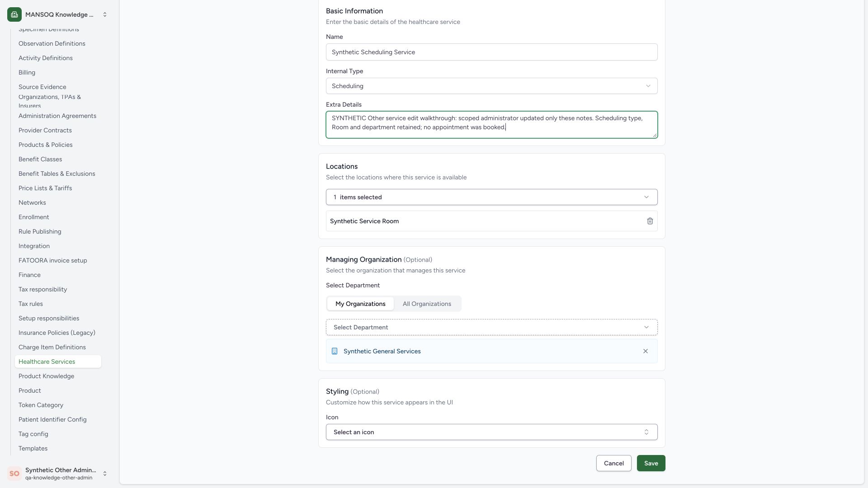Open Templates in sidebar
The width and height of the screenshot is (868, 488).
coord(33,448)
